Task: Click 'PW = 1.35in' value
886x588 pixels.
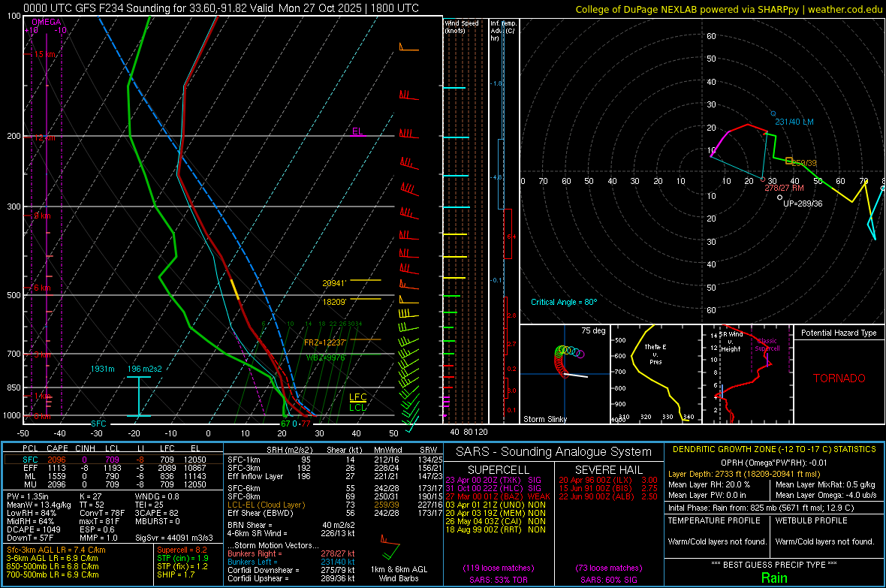Action: click(28, 496)
